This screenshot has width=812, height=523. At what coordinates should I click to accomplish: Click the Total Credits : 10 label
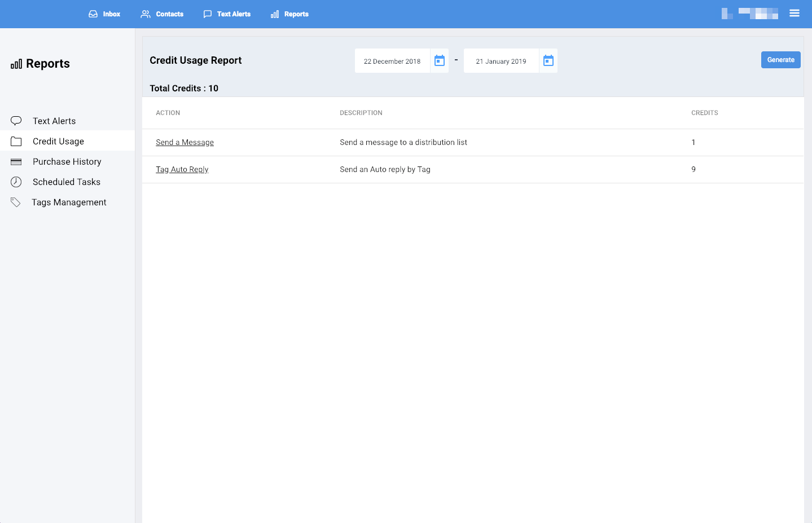[x=184, y=88]
